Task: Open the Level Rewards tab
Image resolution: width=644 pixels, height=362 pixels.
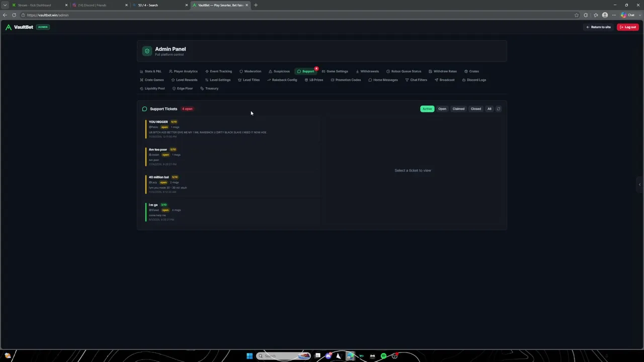Action: pyautogui.click(x=184, y=80)
